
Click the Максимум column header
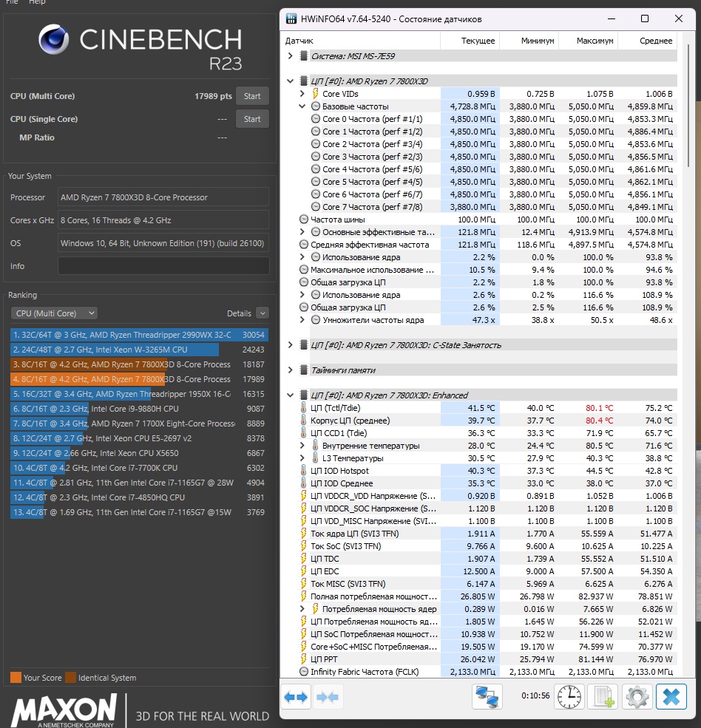[x=589, y=41]
